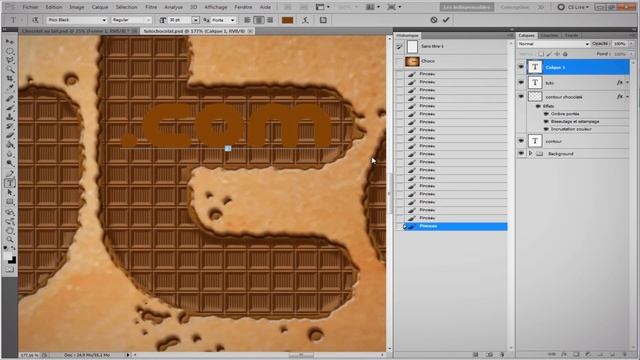The width and height of the screenshot is (640, 360).
Task: Toggle Quick Mask mode
Action: coord(9,269)
